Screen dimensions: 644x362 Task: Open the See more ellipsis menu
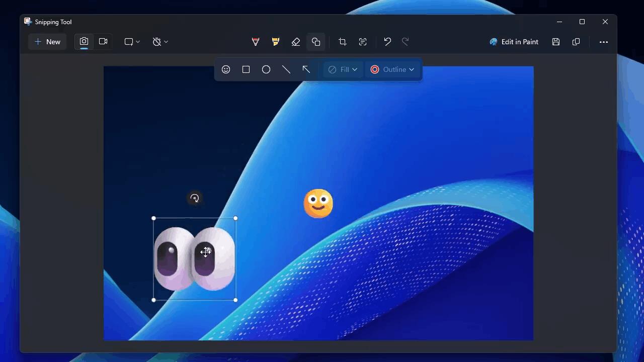pos(604,42)
